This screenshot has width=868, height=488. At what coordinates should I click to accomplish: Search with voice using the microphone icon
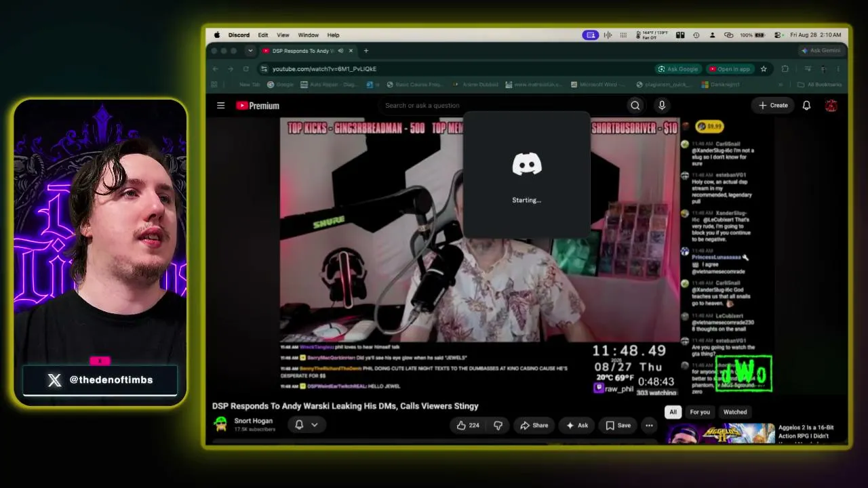(x=662, y=105)
